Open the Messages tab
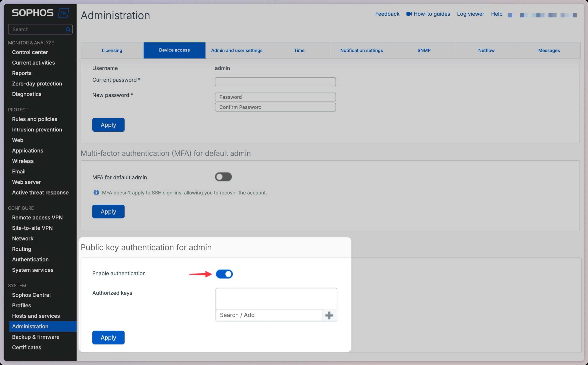The height and width of the screenshot is (365, 588). (549, 51)
